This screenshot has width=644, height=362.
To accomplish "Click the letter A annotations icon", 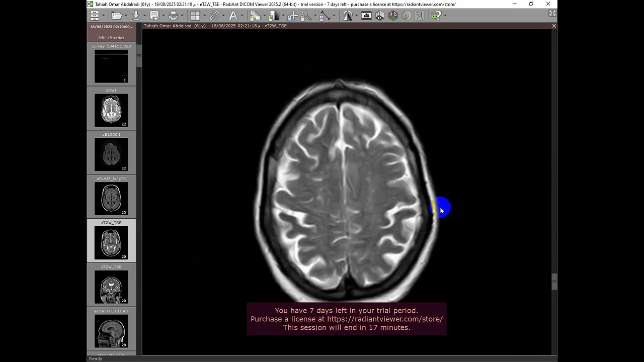I will (233, 16).
